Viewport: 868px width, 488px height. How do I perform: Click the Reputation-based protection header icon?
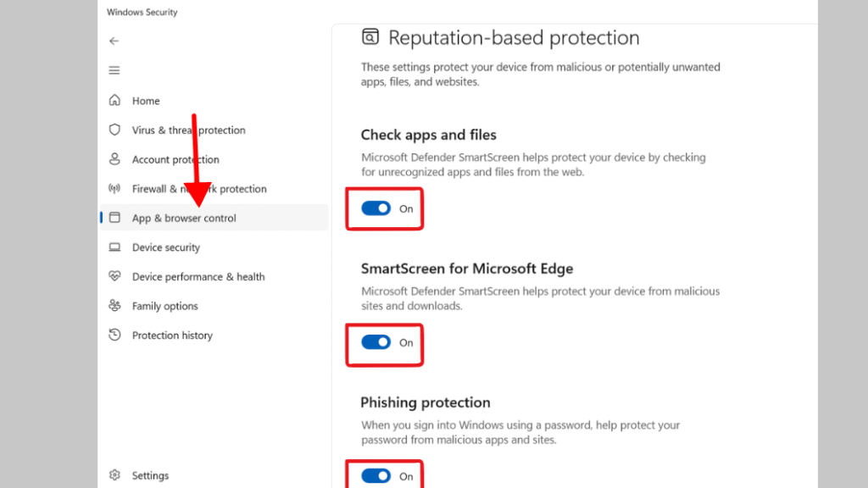(x=370, y=36)
